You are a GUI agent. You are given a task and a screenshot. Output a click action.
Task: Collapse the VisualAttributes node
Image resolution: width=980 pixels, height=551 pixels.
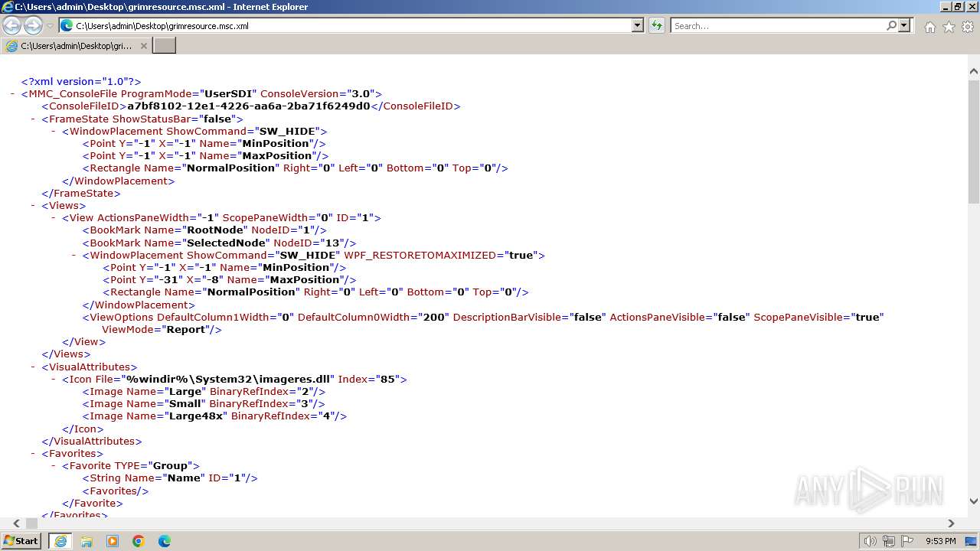point(34,367)
